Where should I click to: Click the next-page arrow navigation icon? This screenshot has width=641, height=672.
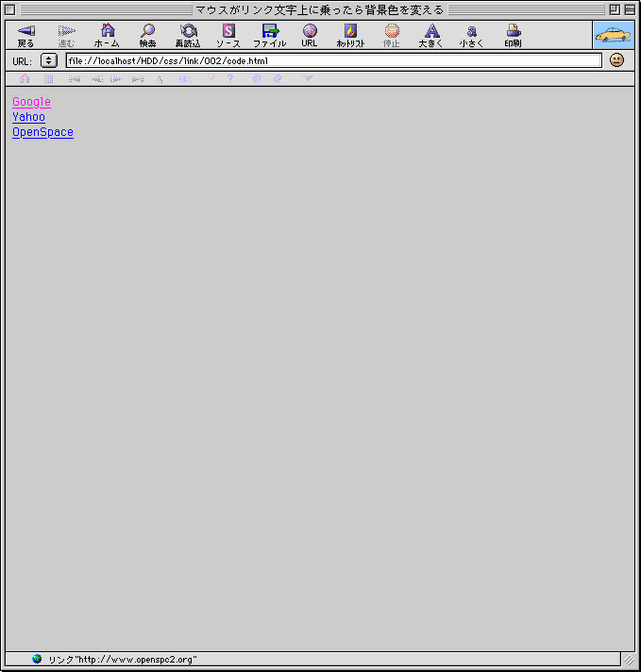coord(116,79)
